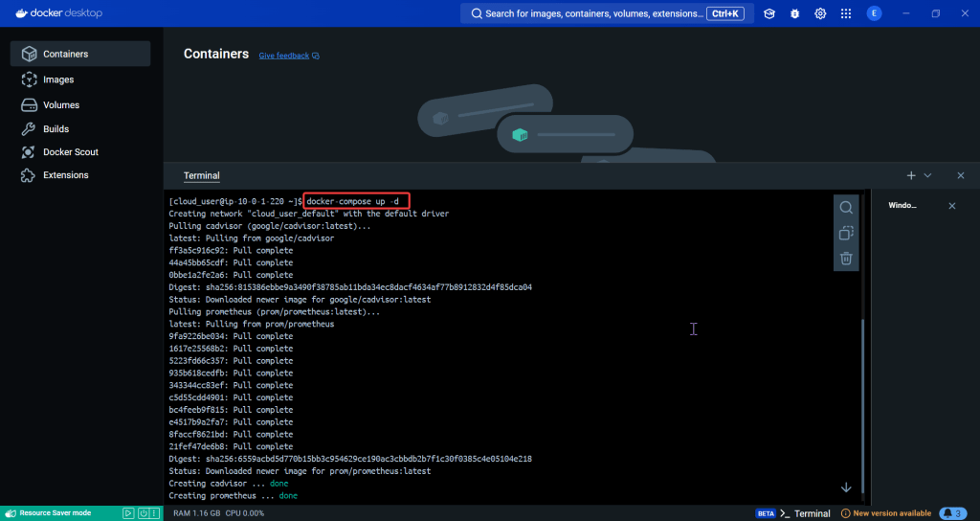Open the notifications bell in status bar
The height and width of the screenshot is (521, 980).
(952, 513)
